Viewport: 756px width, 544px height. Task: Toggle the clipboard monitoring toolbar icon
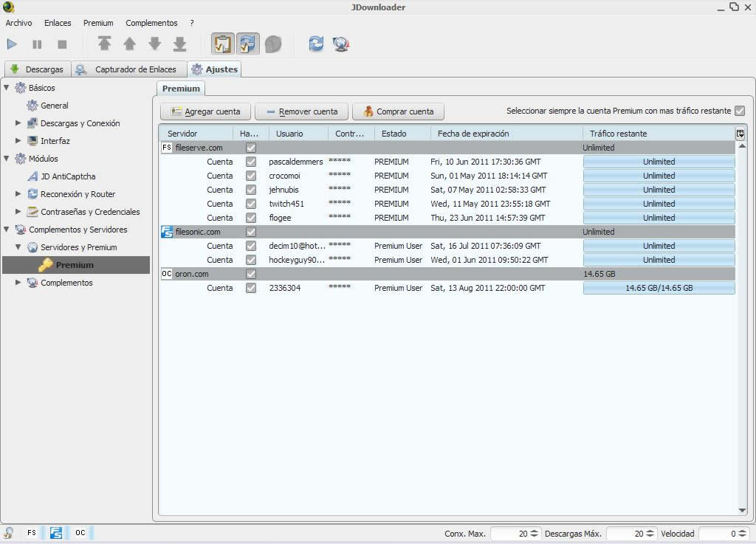pos(223,44)
